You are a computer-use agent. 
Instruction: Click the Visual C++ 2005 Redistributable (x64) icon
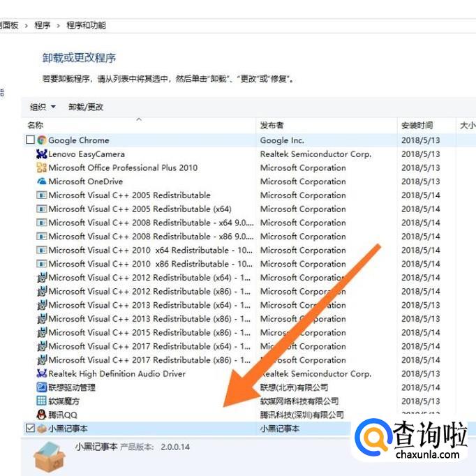point(42,209)
